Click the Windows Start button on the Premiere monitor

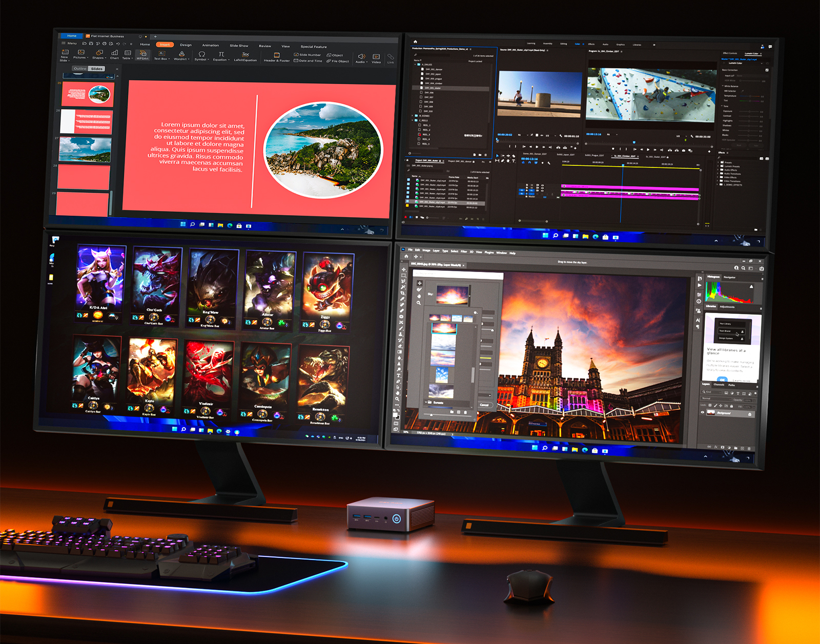coord(546,236)
